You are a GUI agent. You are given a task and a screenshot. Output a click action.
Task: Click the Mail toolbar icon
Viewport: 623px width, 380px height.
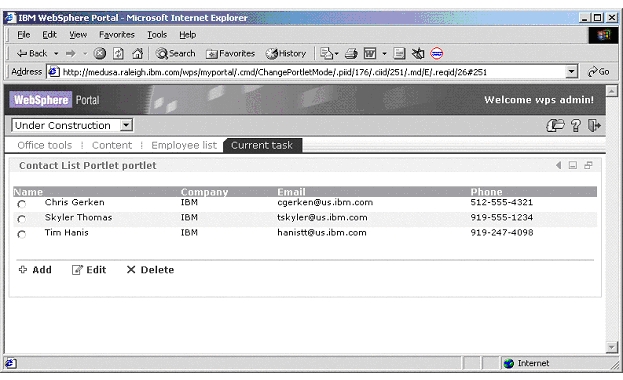click(327, 53)
